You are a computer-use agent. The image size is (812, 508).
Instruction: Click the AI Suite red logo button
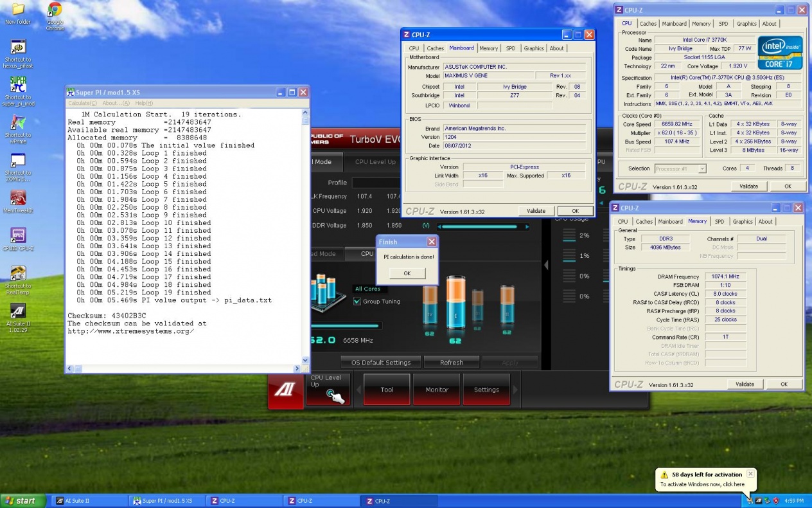(285, 390)
